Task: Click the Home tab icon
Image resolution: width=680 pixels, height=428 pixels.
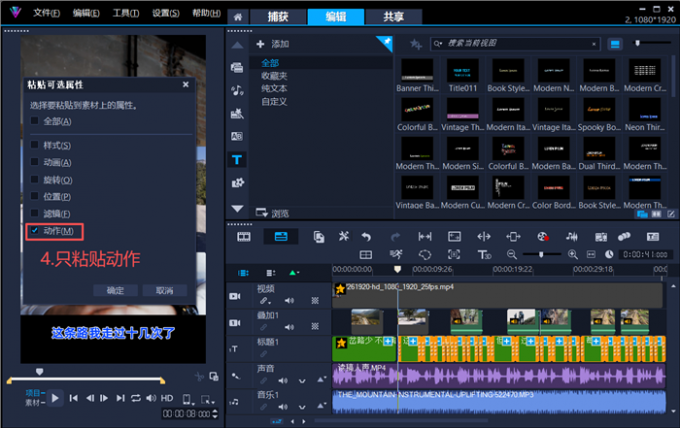Action: tap(238, 17)
